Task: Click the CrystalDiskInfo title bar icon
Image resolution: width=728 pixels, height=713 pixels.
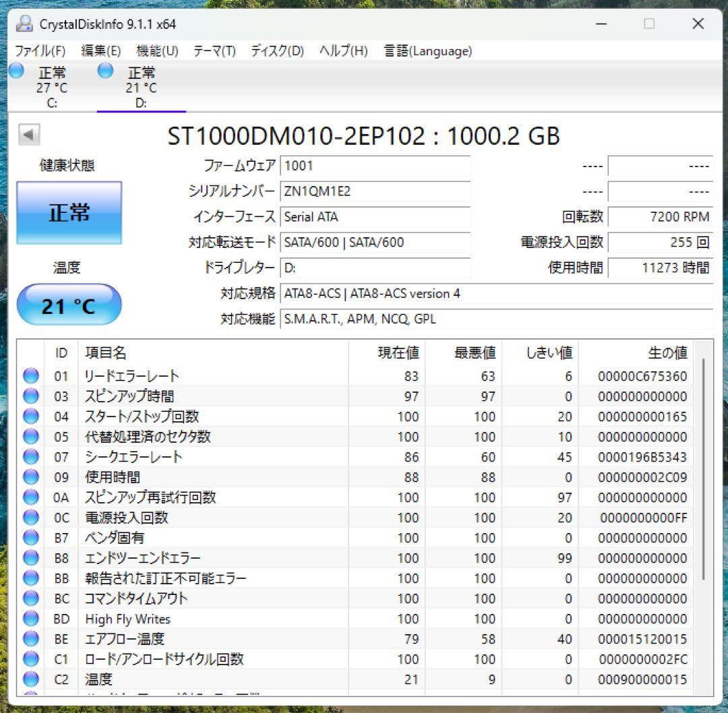Action: tap(24, 24)
